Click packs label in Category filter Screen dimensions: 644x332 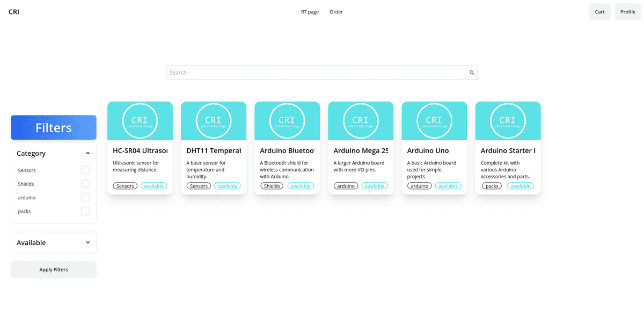[24, 211]
